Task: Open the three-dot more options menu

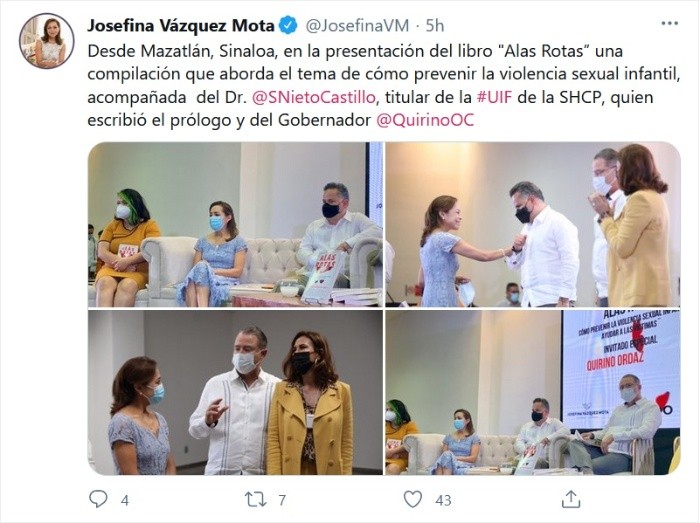Action: tap(670, 24)
